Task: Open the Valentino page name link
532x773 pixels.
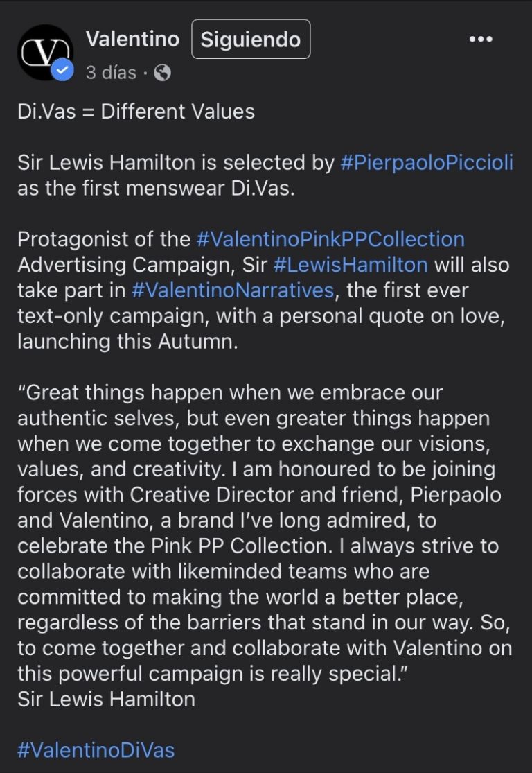Action: click(132, 39)
